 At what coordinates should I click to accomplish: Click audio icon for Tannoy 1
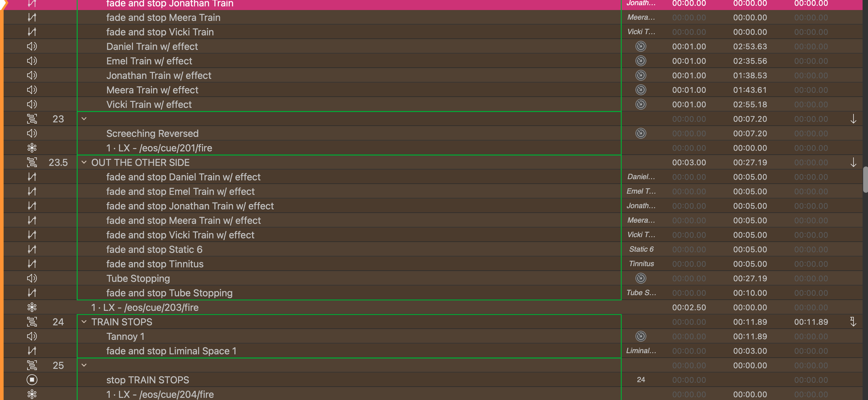(32, 336)
